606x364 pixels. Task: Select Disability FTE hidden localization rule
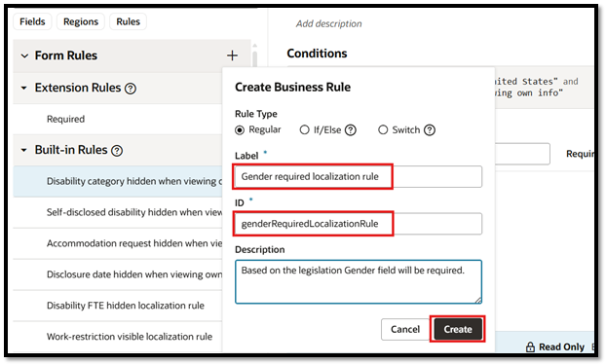[118, 306]
